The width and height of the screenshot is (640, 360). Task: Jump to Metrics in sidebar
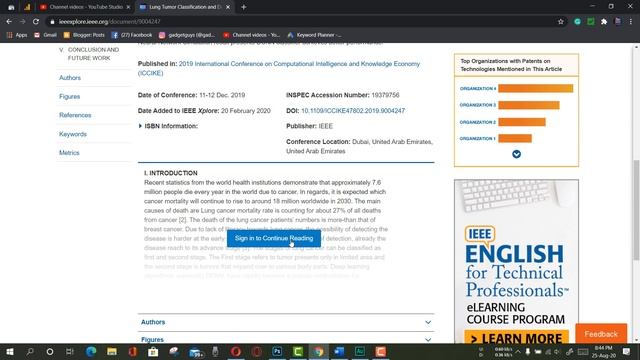[x=69, y=153]
